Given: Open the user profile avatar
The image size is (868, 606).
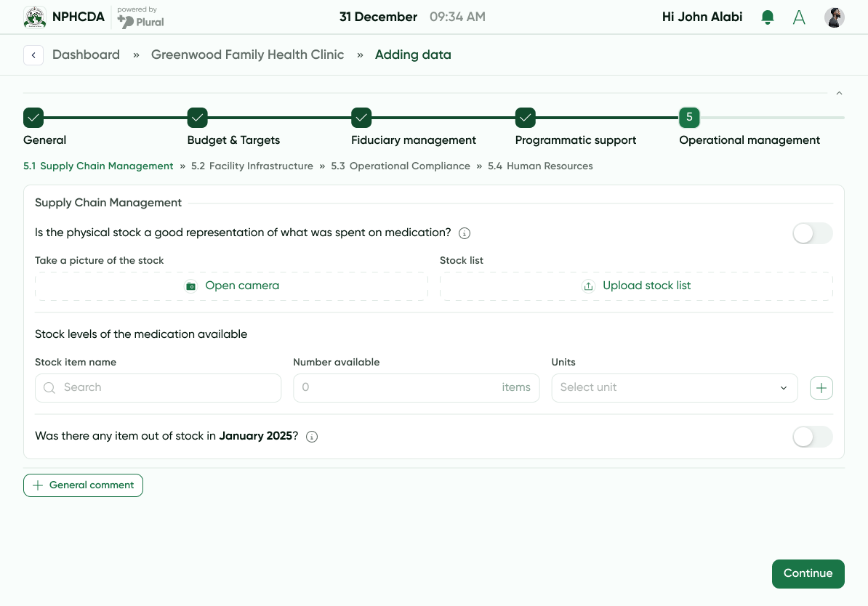Looking at the screenshot, I should coord(835,17).
